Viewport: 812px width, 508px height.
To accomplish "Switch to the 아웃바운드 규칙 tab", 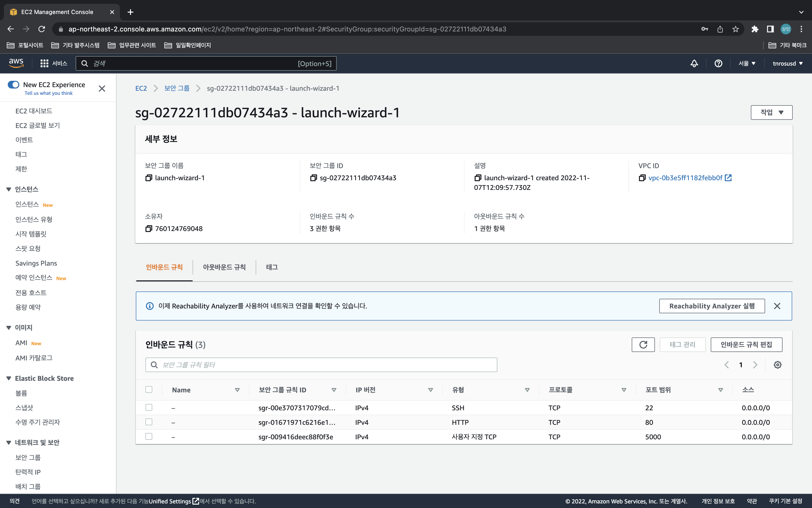I will (224, 268).
